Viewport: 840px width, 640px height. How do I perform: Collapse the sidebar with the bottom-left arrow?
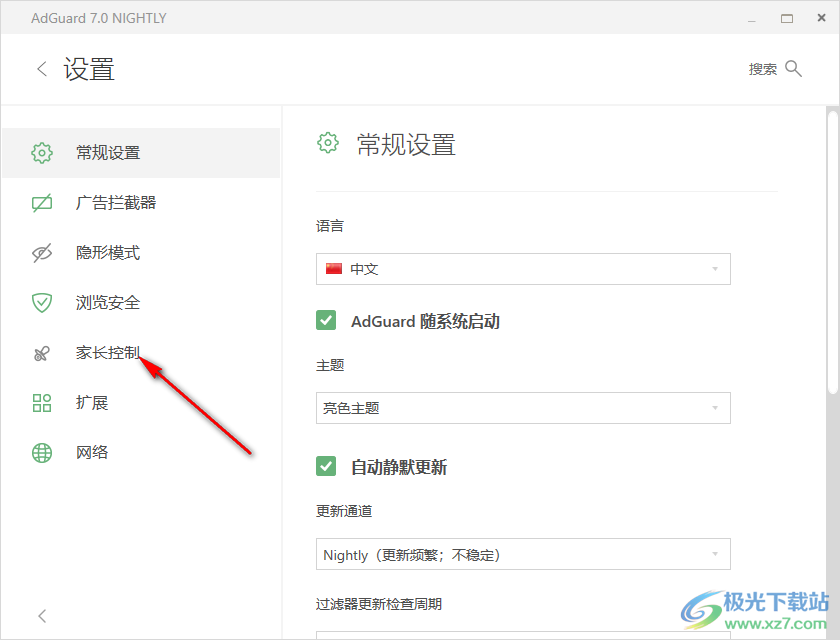(42, 615)
